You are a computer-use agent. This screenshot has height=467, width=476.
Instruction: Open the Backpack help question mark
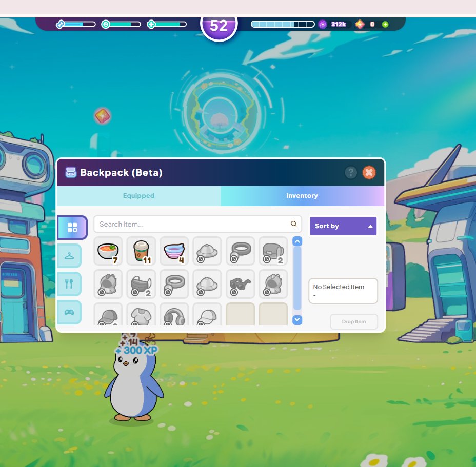tap(350, 173)
